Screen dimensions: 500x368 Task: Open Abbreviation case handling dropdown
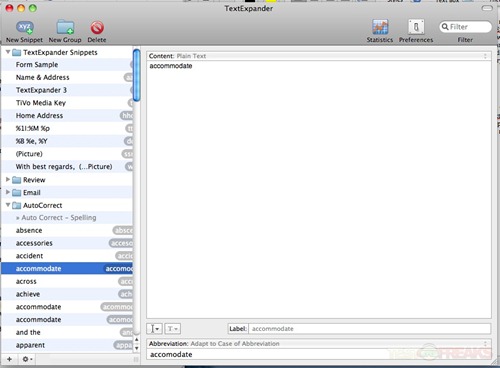tap(319, 344)
